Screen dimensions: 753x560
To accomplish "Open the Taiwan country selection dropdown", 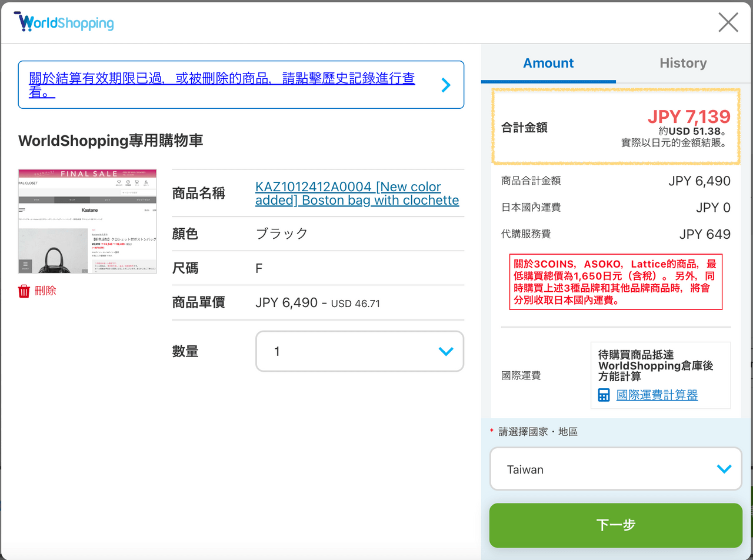I will (616, 469).
